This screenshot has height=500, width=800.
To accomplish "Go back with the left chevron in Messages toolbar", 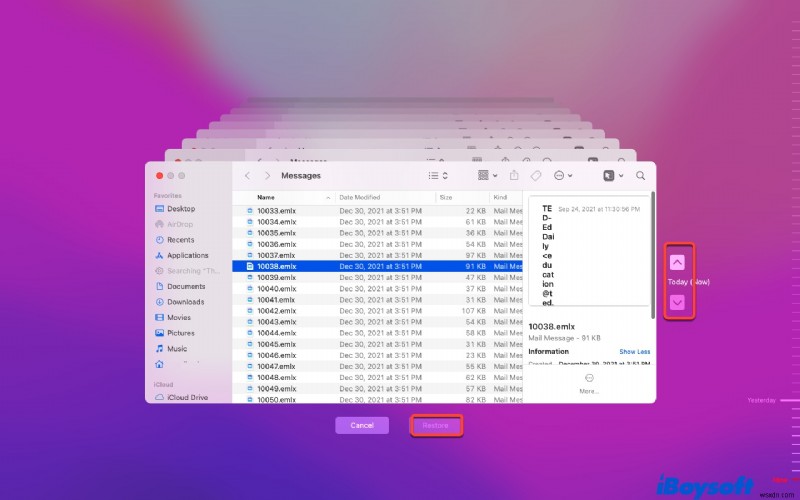I will pos(247,176).
